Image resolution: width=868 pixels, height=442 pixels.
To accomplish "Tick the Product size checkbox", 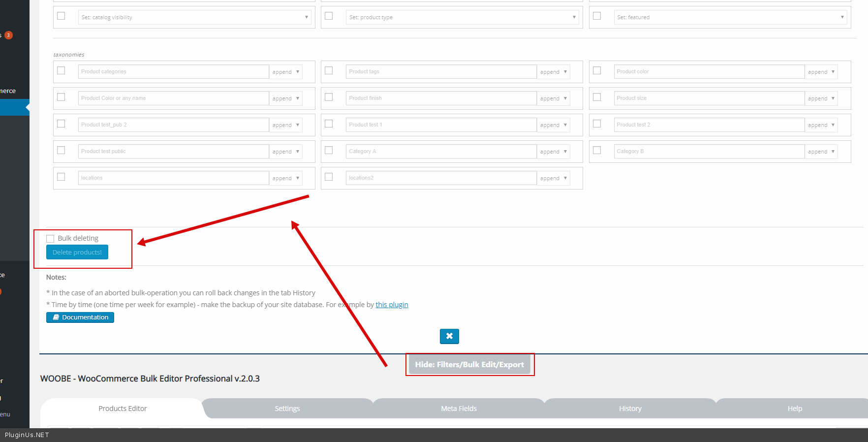I will pos(597,97).
